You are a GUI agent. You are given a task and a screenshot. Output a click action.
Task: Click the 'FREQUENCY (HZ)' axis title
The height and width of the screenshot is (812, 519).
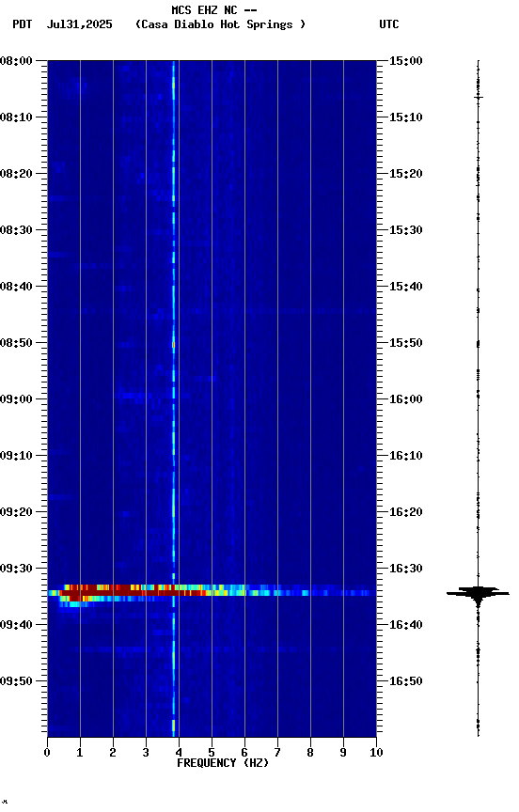point(223,763)
